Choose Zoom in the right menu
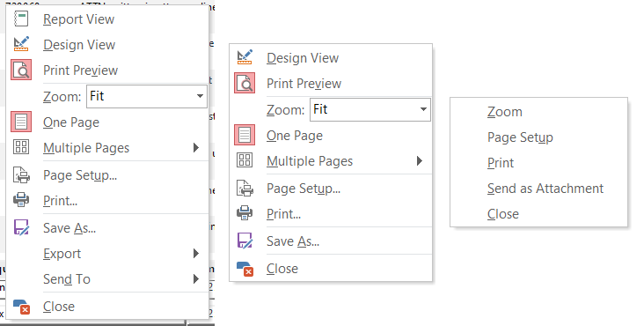Viewport: 644px width, 326px height. [504, 112]
